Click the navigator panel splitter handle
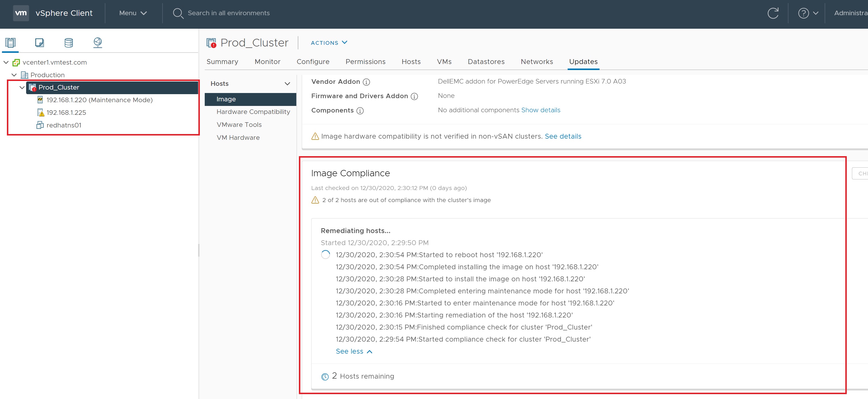Viewport: 868px width, 399px height. tap(199, 250)
